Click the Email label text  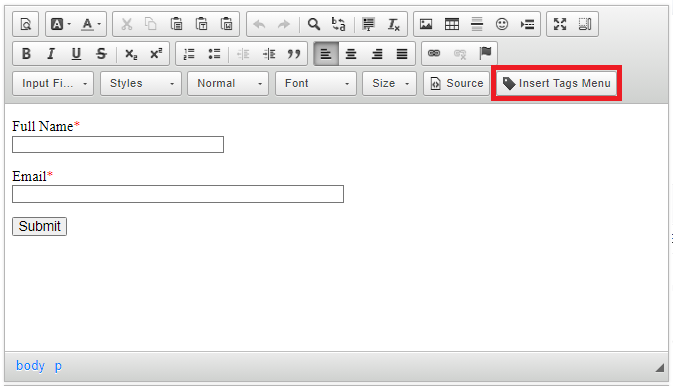tap(29, 176)
